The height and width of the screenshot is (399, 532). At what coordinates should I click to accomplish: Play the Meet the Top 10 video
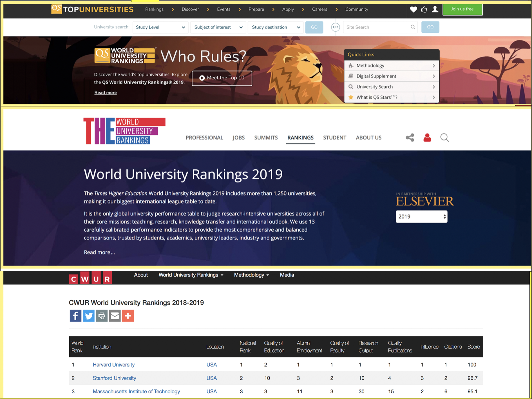click(x=222, y=78)
